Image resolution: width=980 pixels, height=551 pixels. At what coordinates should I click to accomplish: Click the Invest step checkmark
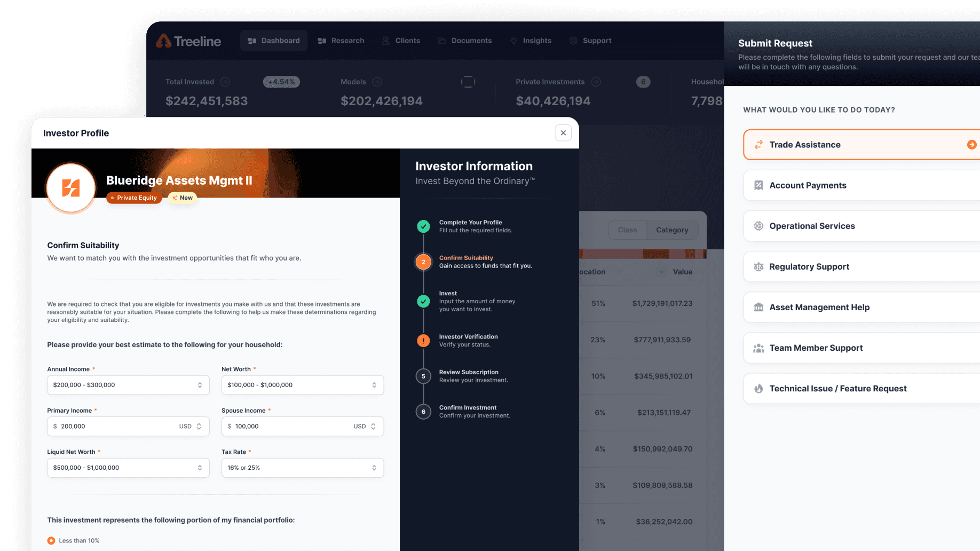[423, 301]
